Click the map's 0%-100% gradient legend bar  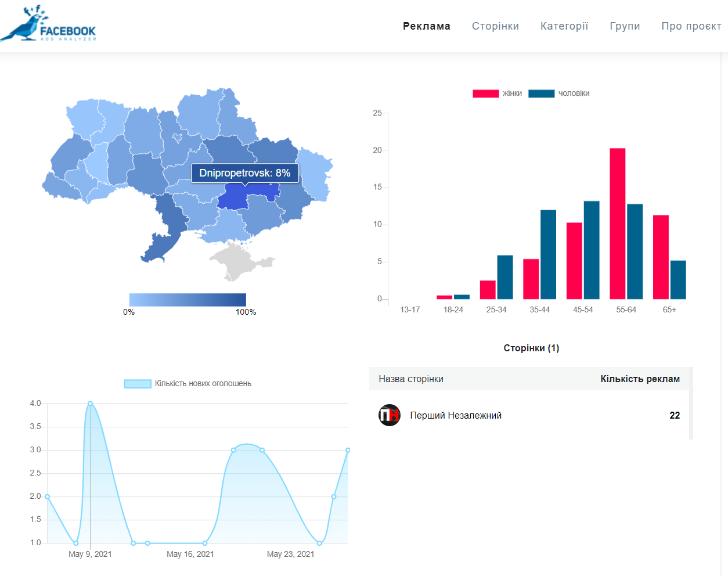[x=188, y=300]
